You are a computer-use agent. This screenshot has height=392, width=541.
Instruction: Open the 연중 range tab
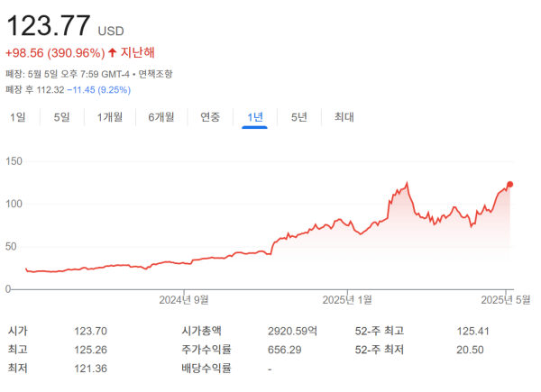(210, 117)
